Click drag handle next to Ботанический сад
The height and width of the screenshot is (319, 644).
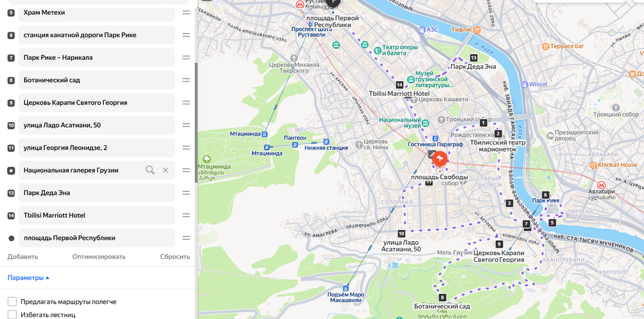(185, 80)
